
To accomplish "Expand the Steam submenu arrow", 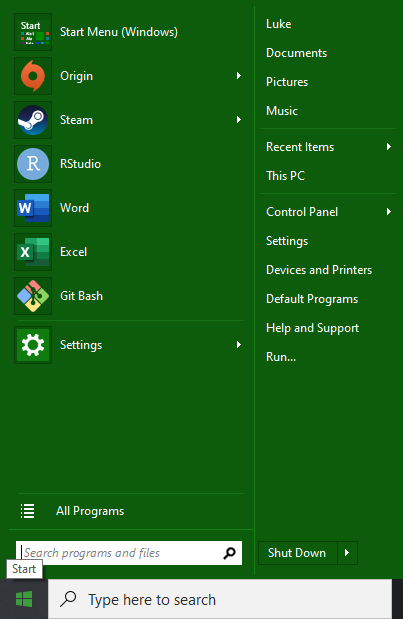I will (239, 120).
